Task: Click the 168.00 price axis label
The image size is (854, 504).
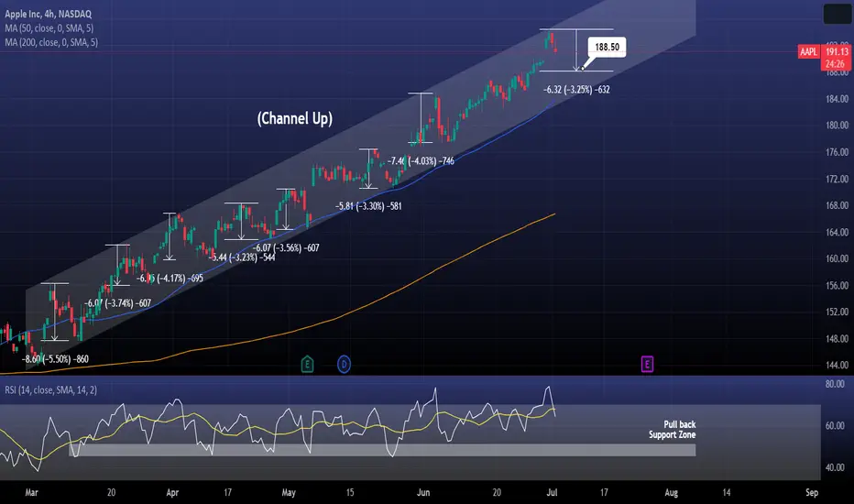Action: click(838, 205)
